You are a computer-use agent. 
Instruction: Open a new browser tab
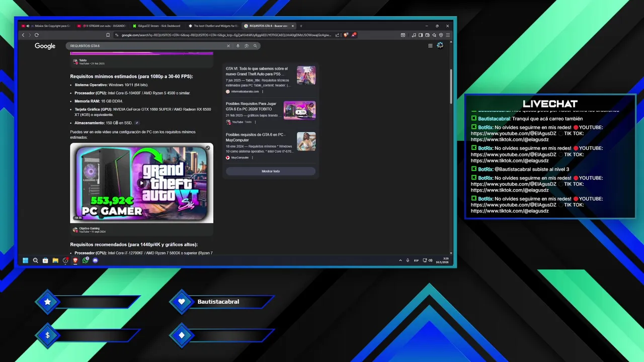point(301,26)
